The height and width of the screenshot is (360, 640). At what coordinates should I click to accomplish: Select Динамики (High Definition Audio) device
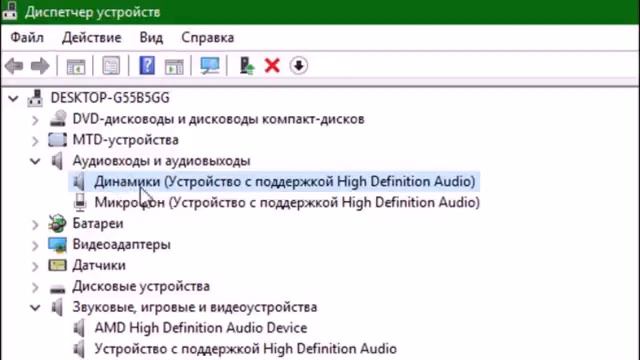click(x=285, y=182)
